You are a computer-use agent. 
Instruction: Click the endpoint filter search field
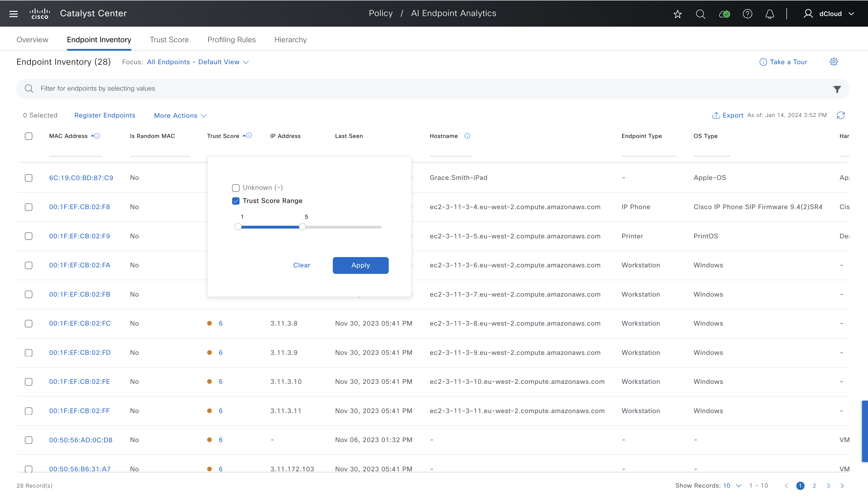(433, 89)
